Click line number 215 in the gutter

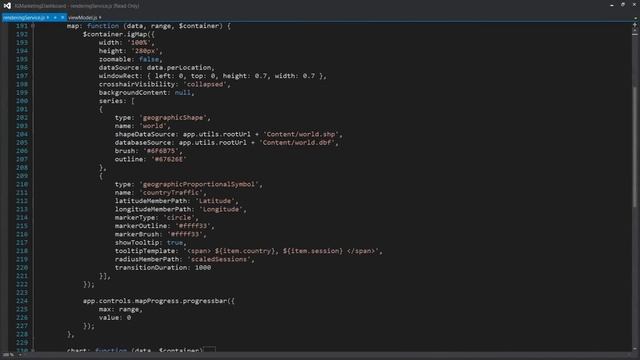(x=22, y=226)
